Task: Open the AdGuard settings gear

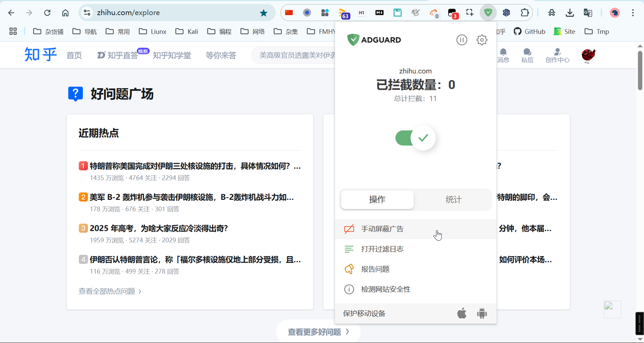Action: tap(482, 40)
